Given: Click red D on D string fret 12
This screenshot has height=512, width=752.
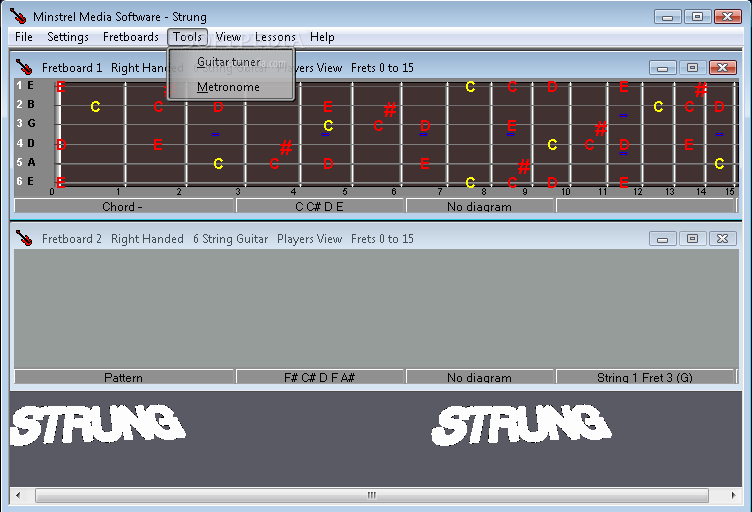Looking at the screenshot, I should pos(624,144).
